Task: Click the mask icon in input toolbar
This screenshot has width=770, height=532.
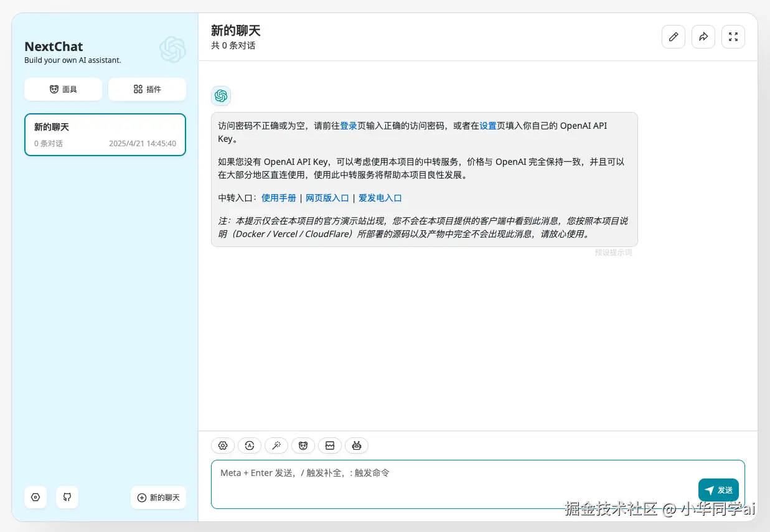Action: coord(303,446)
